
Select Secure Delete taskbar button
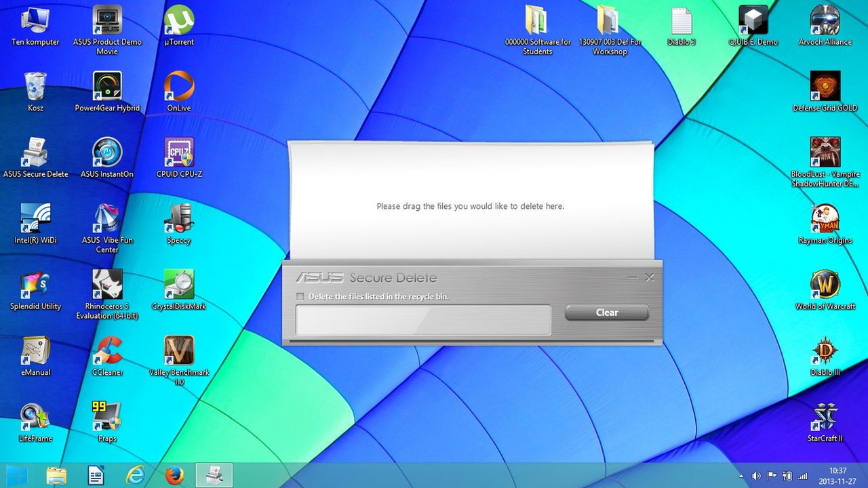point(214,475)
